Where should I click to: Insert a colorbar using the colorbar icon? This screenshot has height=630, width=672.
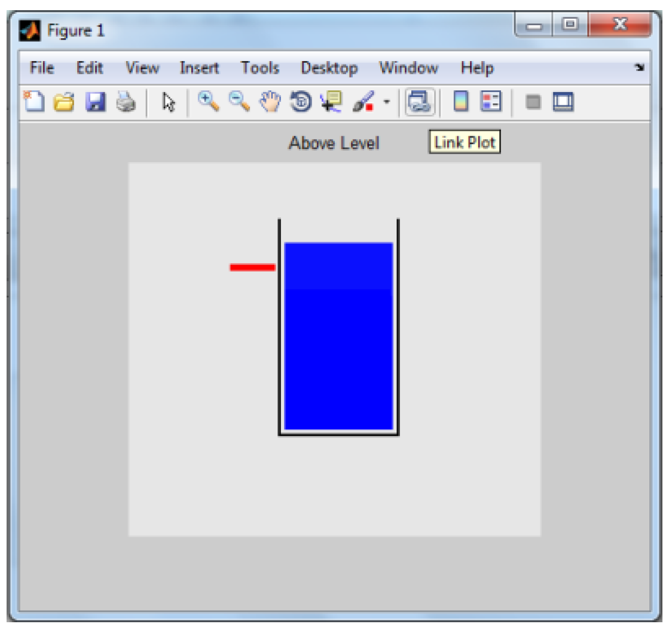[460, 102]
